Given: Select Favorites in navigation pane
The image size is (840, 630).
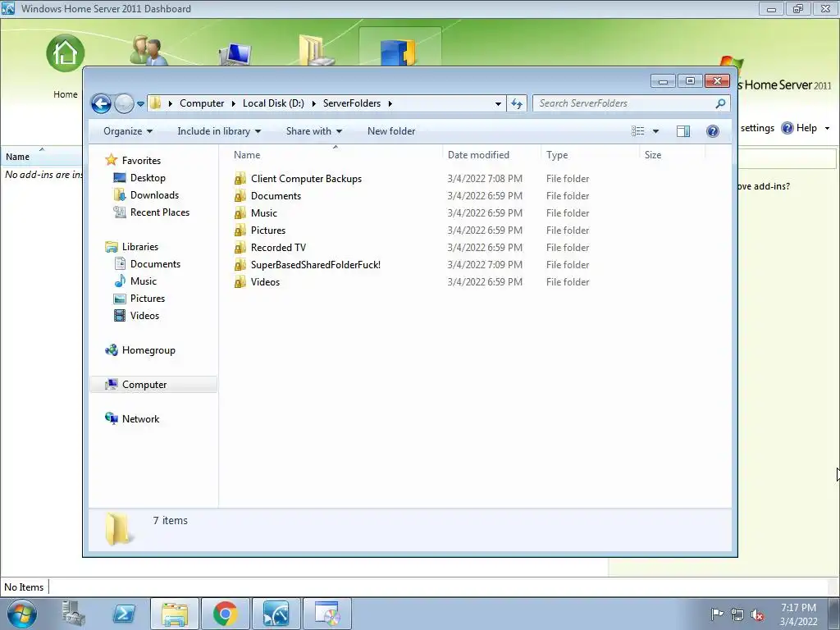Looking at the screenshot, I should tap(141, 160).
